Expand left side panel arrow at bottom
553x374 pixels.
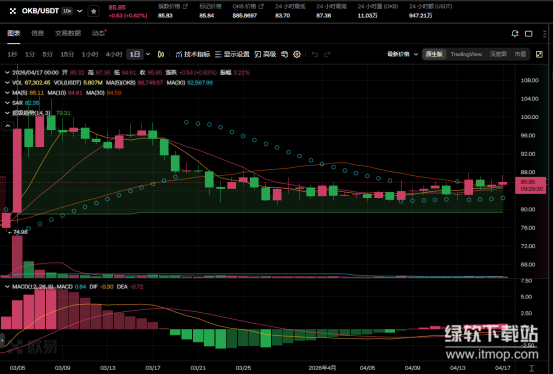pos(2,340)
